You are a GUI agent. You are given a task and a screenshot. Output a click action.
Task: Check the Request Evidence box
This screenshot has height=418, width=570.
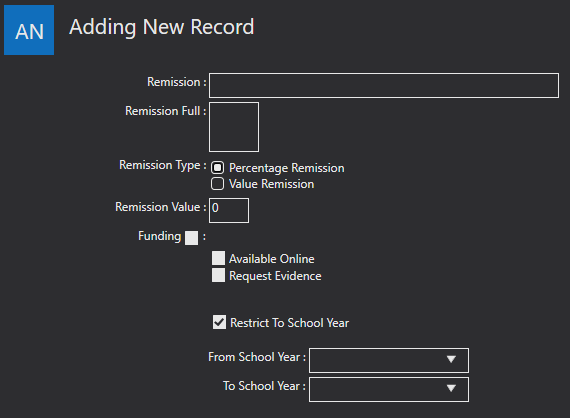click(x=218, y=275)
